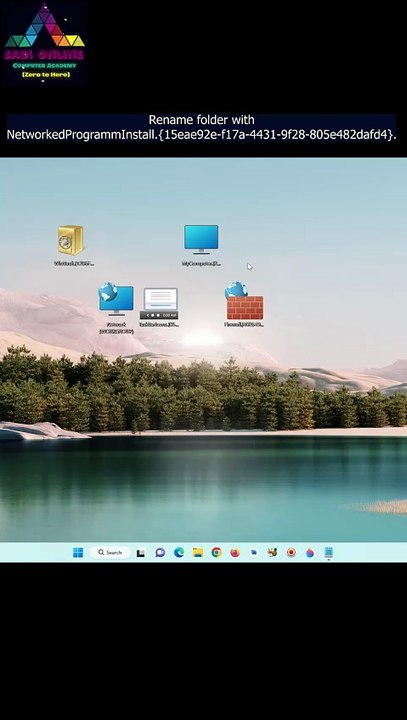Open Task View from the taskbar

click(x=141, y=553)
